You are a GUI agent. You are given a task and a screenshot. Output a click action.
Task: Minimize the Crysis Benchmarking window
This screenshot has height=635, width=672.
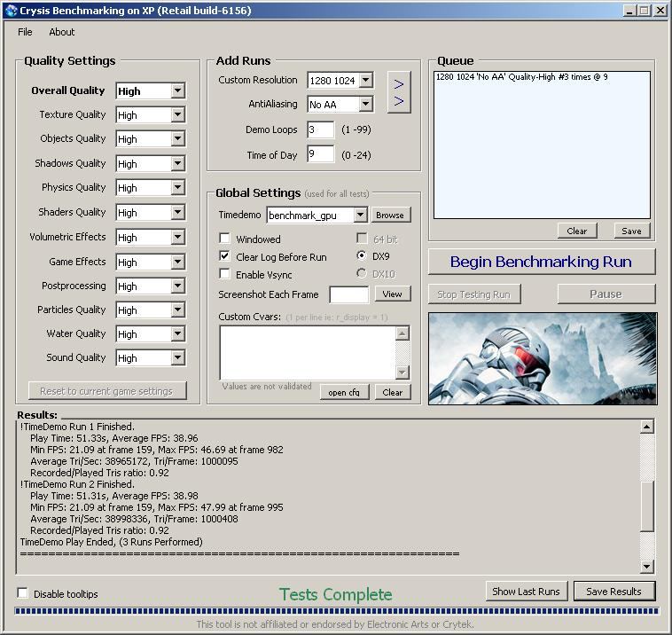tap(629, 11)
